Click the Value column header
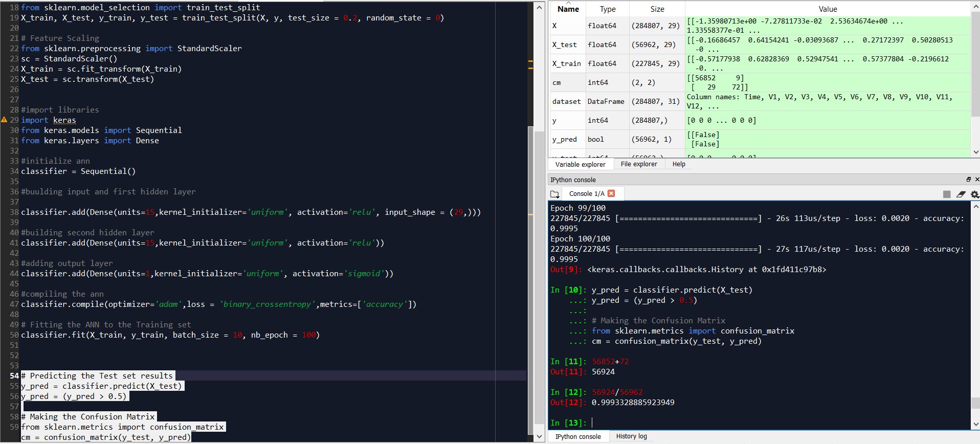This screenshot has height=444, width=980. pos(828,9)
